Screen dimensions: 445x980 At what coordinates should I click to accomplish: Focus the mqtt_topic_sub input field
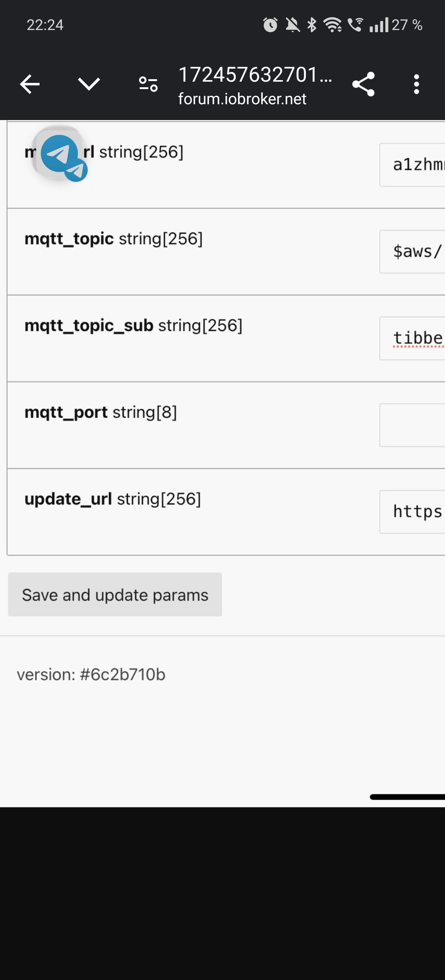[x=412, y=338]
